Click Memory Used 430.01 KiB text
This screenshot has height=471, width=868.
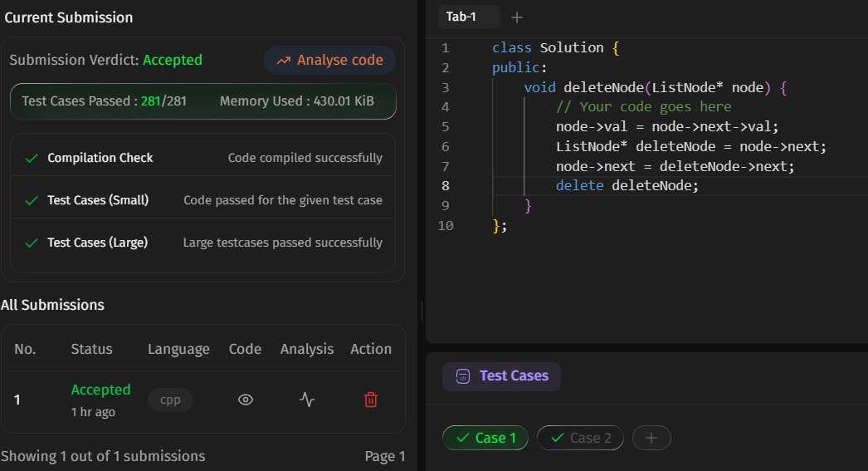[x=297, y=101]
